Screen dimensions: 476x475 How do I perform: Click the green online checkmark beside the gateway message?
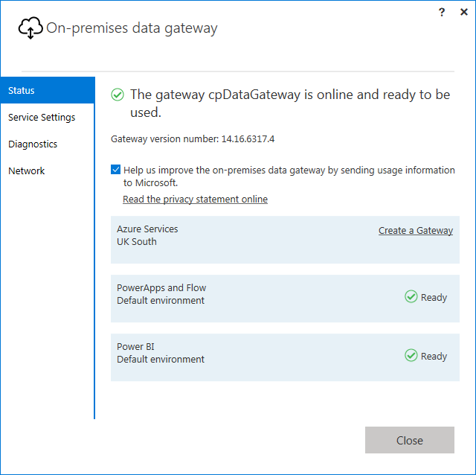point(117,95)
